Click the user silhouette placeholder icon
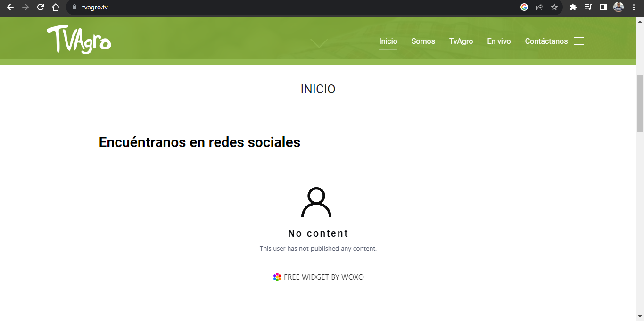Viewport: 644px width, 321px height. click(316, 202)
